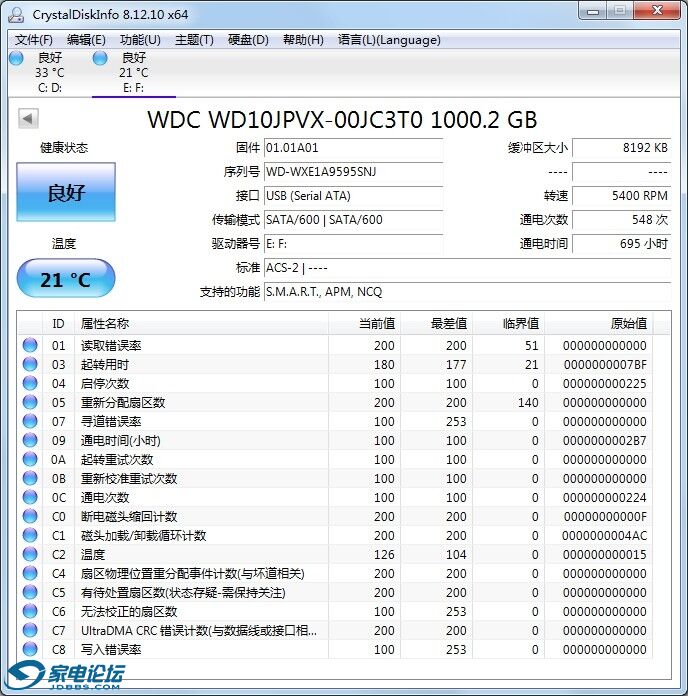Open the 硬盘(D) menu

(248, 40)
